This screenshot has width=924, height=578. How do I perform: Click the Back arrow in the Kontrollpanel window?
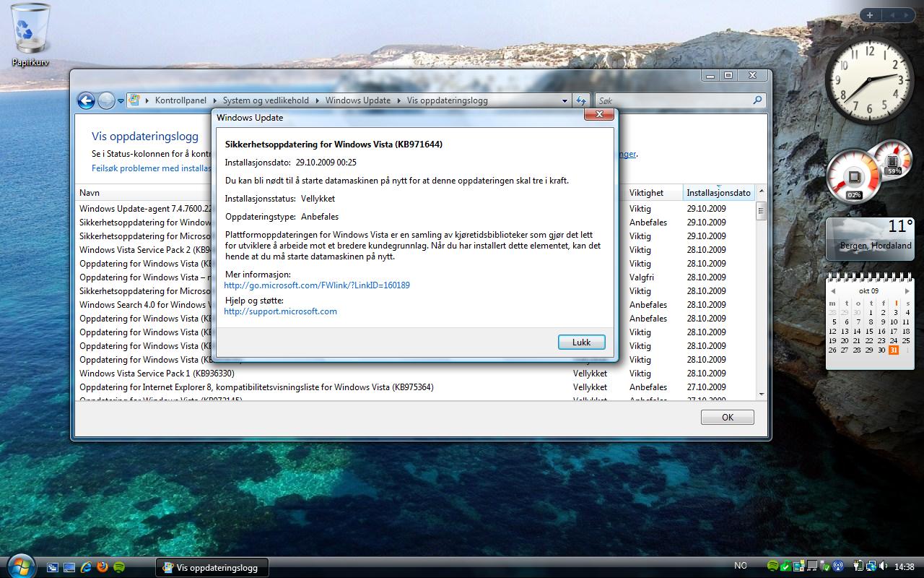click(x=86, y=101)
